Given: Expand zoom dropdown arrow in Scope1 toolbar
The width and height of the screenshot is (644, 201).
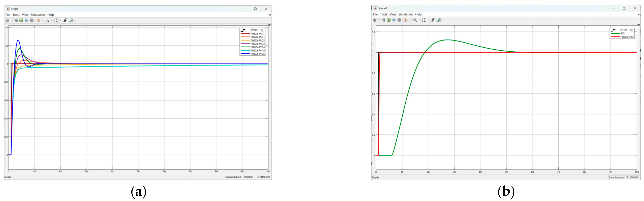Looking at the screenshot, I should point(419,20).
